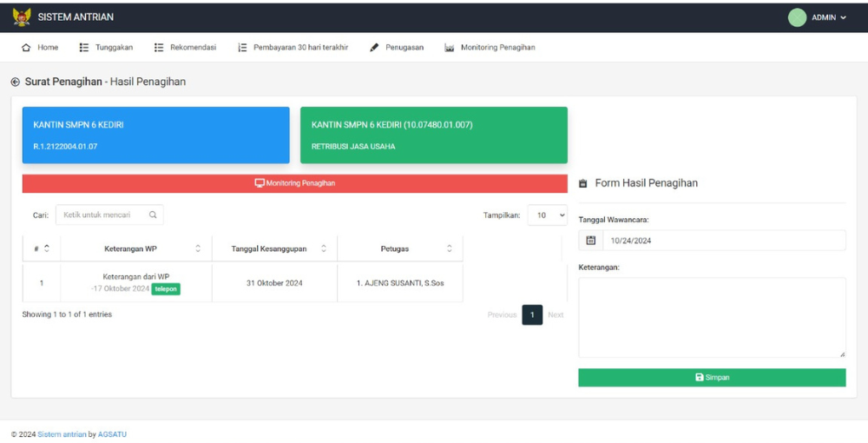The image size is (868, 443).
Task: Click the Tunggakan list icon
Action: click(x=84, y=48)
